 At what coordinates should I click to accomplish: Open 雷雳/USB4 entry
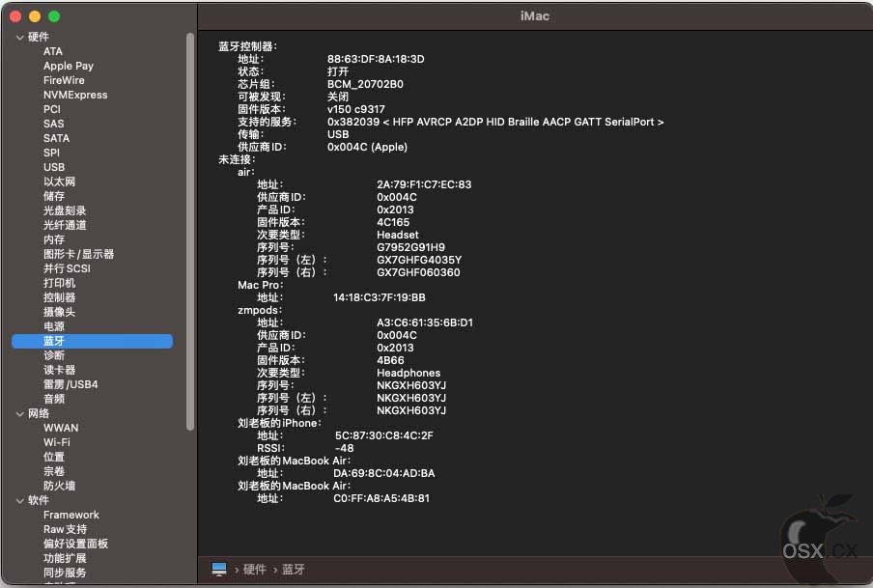(x=70, y=384)
